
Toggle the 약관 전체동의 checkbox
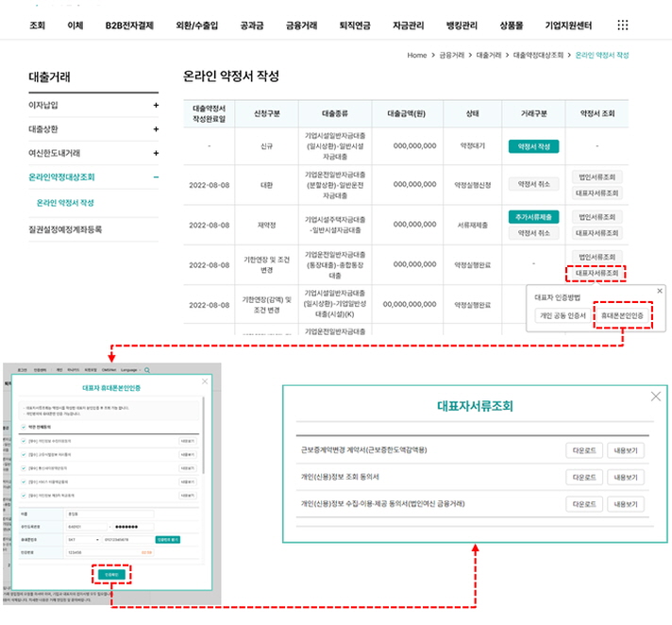coord(24,428)
